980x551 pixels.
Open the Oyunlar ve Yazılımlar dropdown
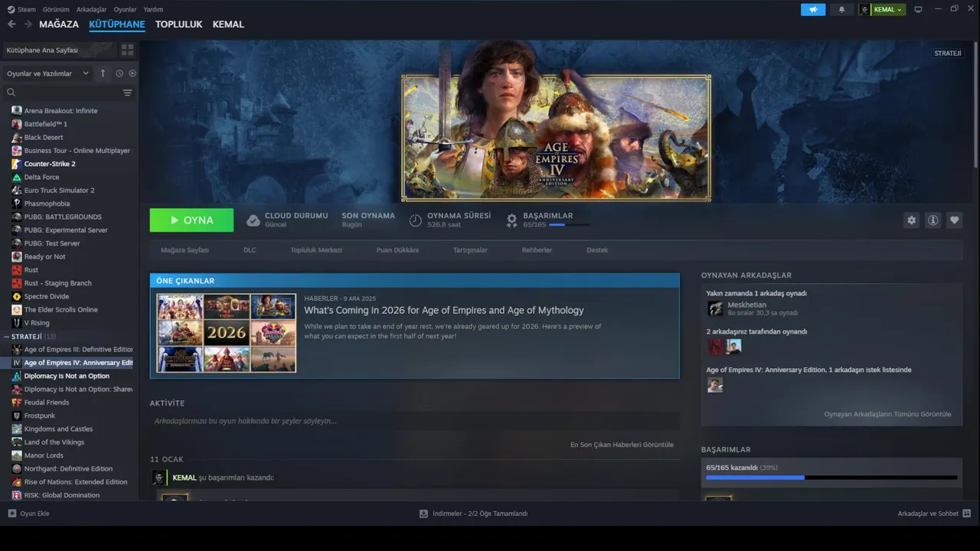(x=48, y=73)
